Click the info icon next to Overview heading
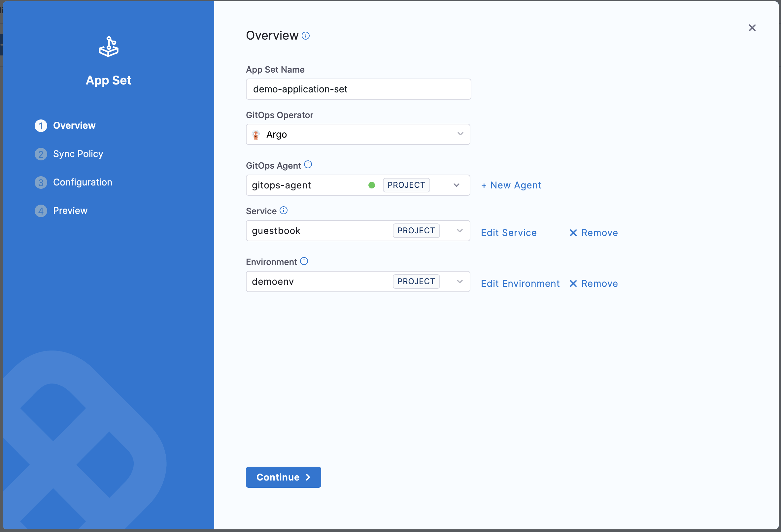 tap(305, 36)
